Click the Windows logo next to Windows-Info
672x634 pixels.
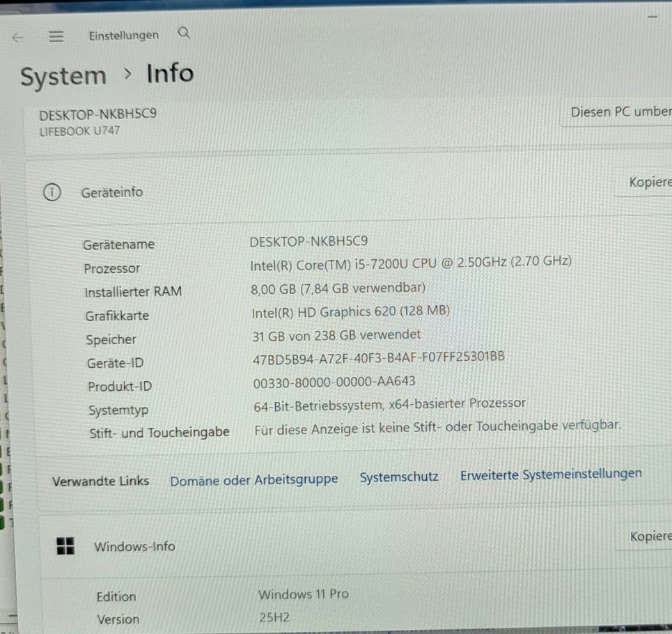[65, 546]
